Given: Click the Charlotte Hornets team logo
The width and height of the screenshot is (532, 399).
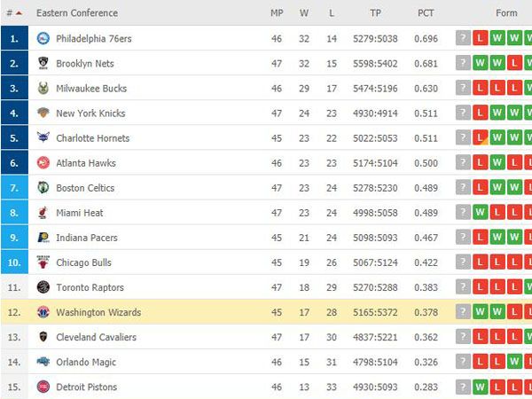Looking at the screenshot, I should [43, 137].
